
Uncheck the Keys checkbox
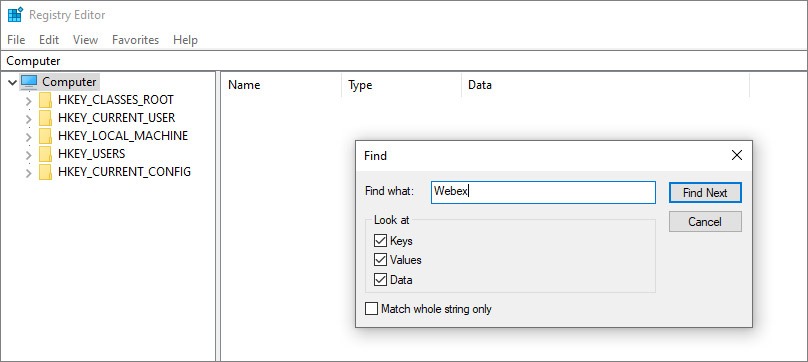coord(380,241)
